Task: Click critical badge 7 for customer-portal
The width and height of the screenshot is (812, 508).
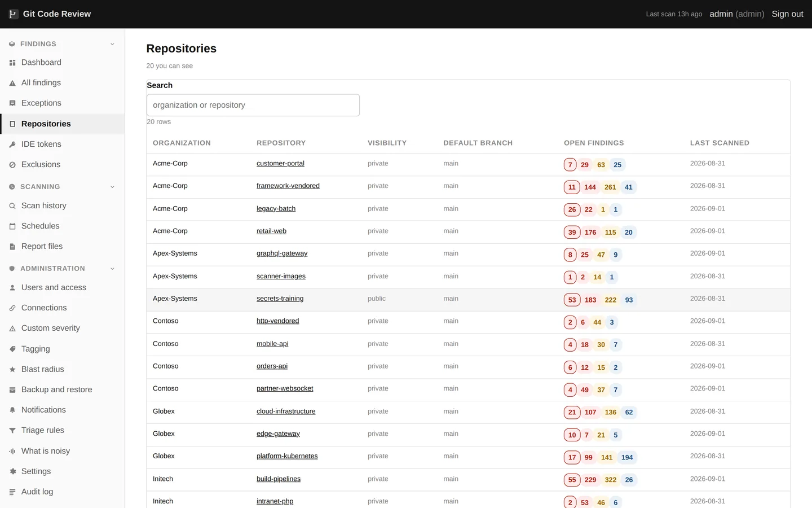Action: point(570,165)
